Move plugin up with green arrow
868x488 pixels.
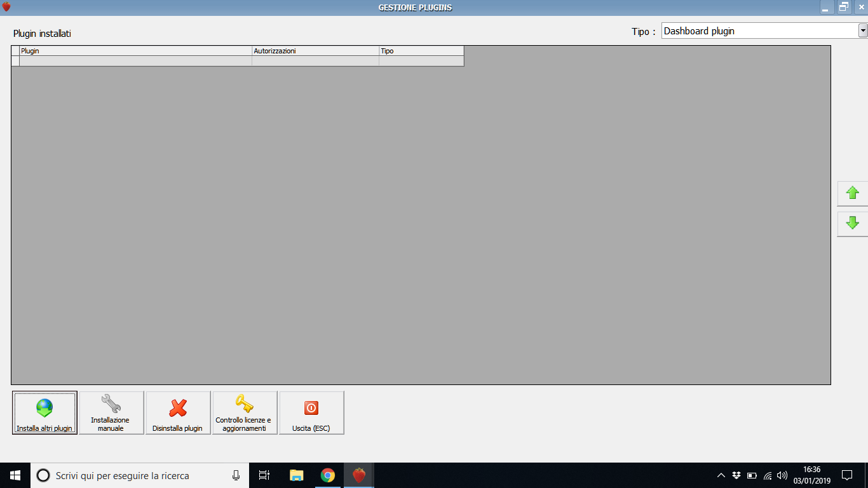853,193
